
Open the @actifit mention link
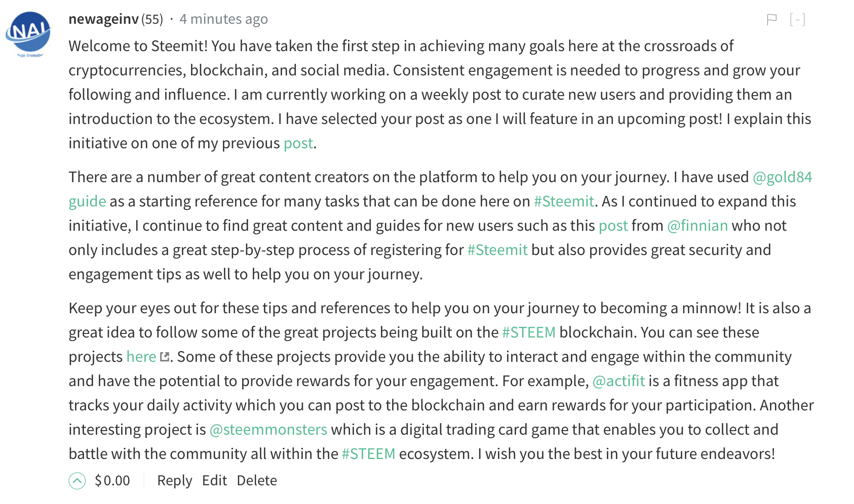pos(618,381)
